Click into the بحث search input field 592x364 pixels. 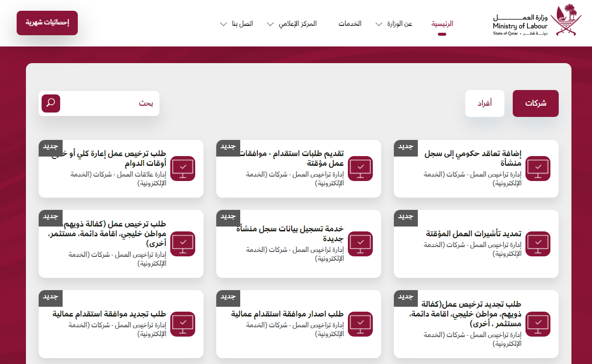click(x=108, y=103)
